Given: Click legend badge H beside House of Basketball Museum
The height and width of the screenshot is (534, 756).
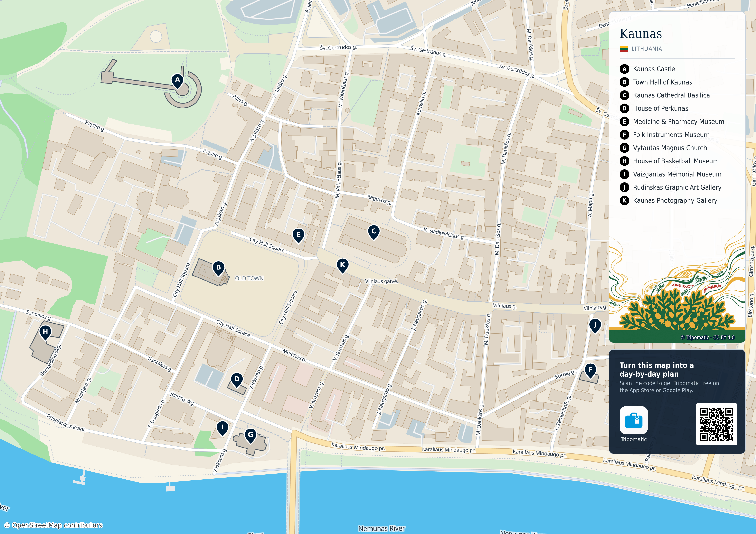Looking at the screenshot, I should click(624, 161).
